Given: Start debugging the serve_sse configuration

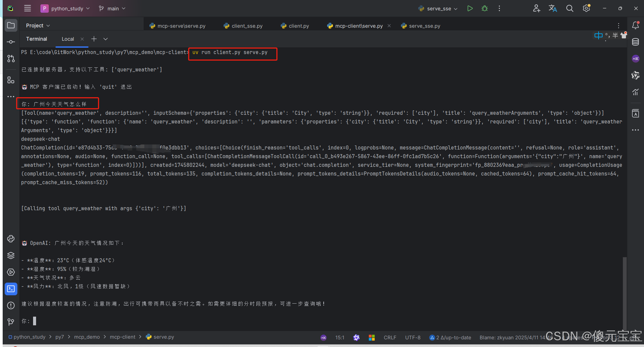Looking at the screenshot, I should [484, 8].
